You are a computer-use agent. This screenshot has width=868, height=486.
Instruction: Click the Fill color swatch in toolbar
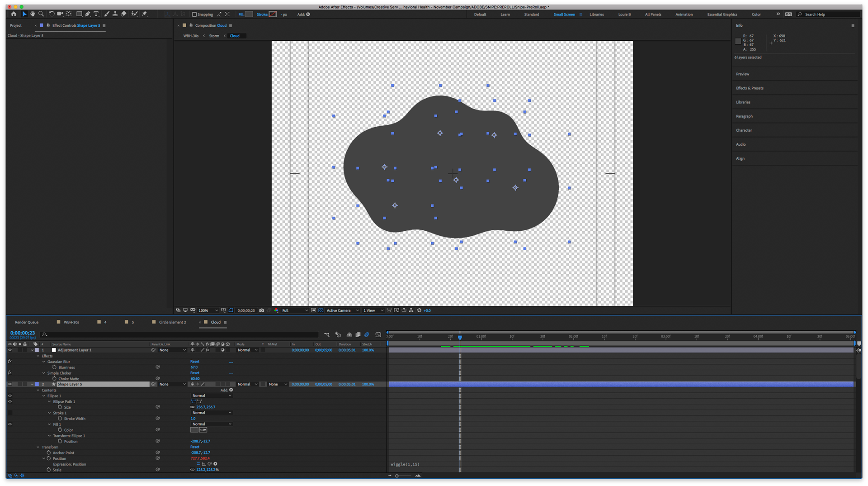249,14
